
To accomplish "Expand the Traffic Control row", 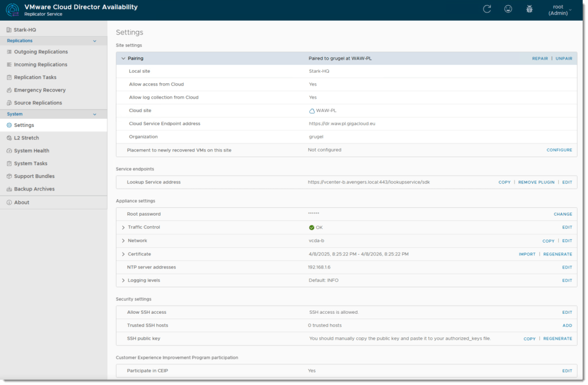I will [123, 228].
